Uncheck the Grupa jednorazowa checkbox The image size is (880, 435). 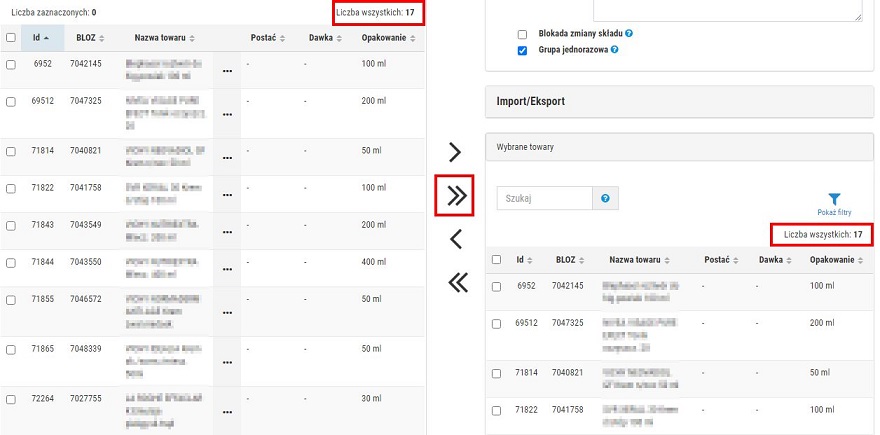(x=522, y=50)
